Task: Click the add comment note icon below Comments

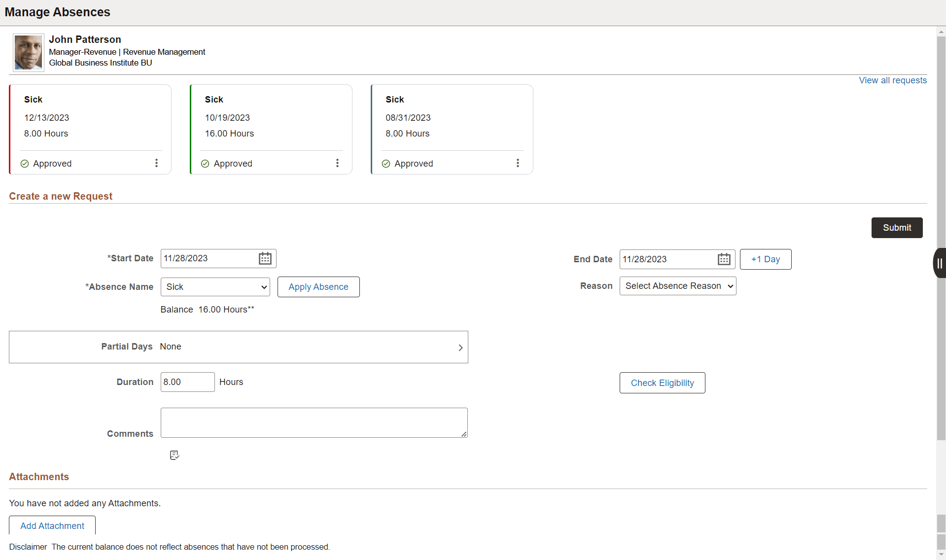Action: 174,455
